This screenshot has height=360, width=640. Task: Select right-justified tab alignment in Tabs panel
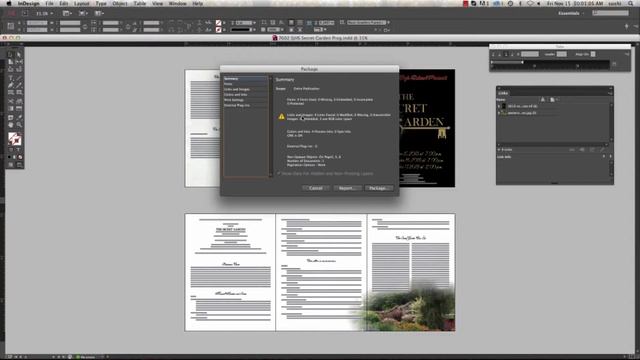point(507,54)
